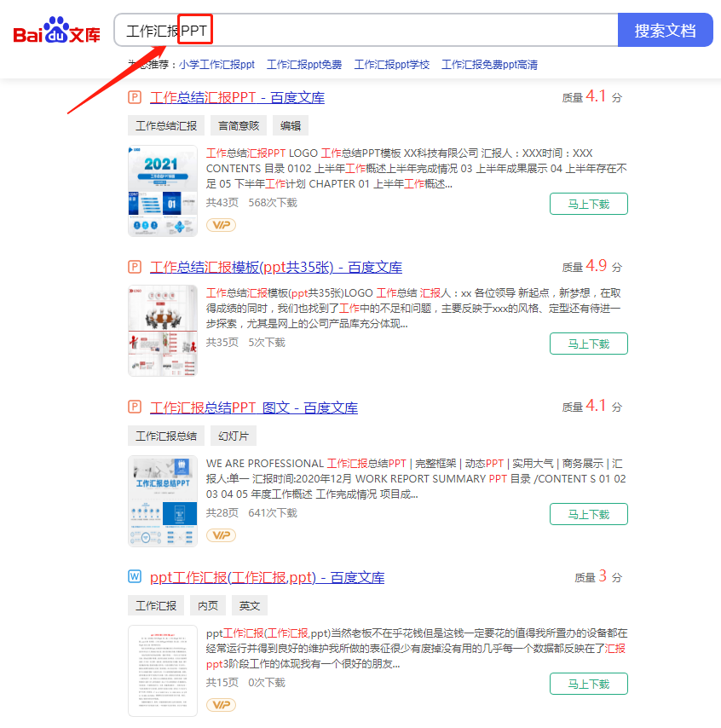The width and height of the screenshot is (721, 728).
Task: Open the 工作汇报总结PPT thumbnail
Action: (163, 501)
